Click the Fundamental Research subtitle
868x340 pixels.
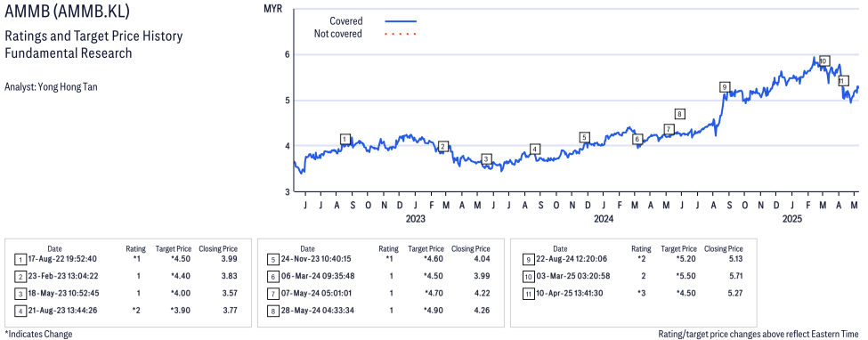tap(68, 53)
